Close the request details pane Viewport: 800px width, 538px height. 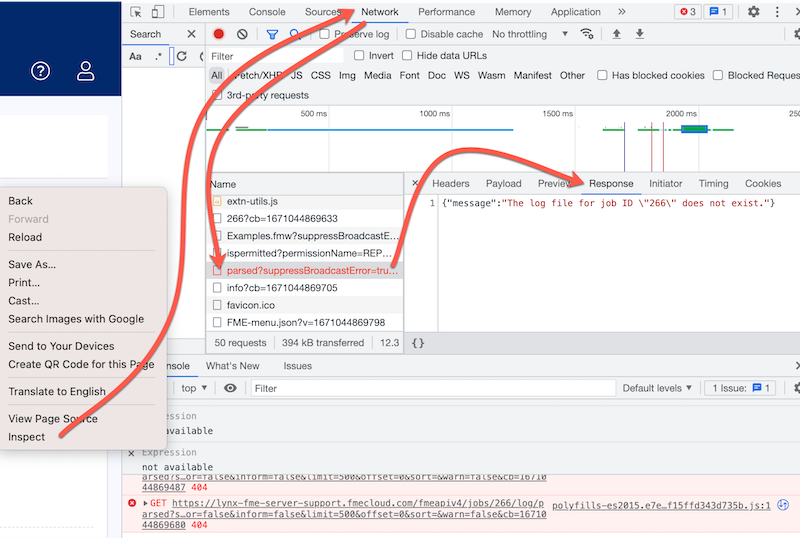pos(415,183)
